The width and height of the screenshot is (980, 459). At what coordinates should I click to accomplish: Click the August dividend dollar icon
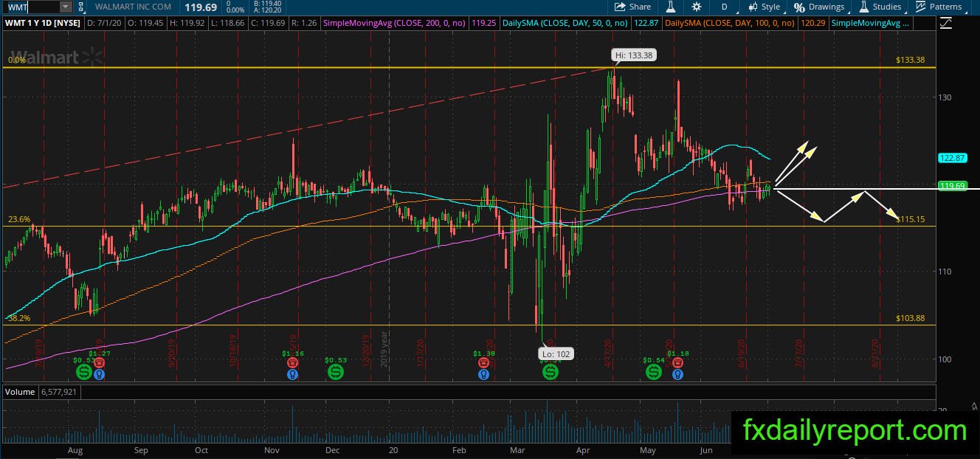83,372
